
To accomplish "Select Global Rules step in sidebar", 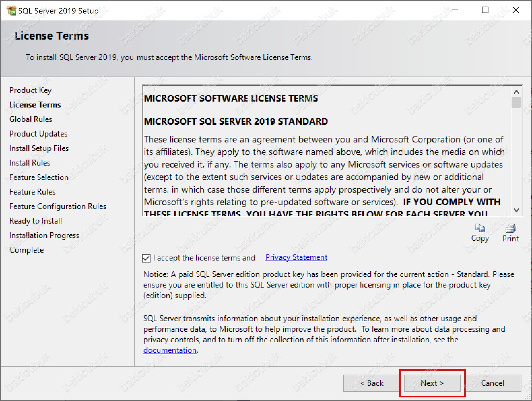I will point(31,119).
